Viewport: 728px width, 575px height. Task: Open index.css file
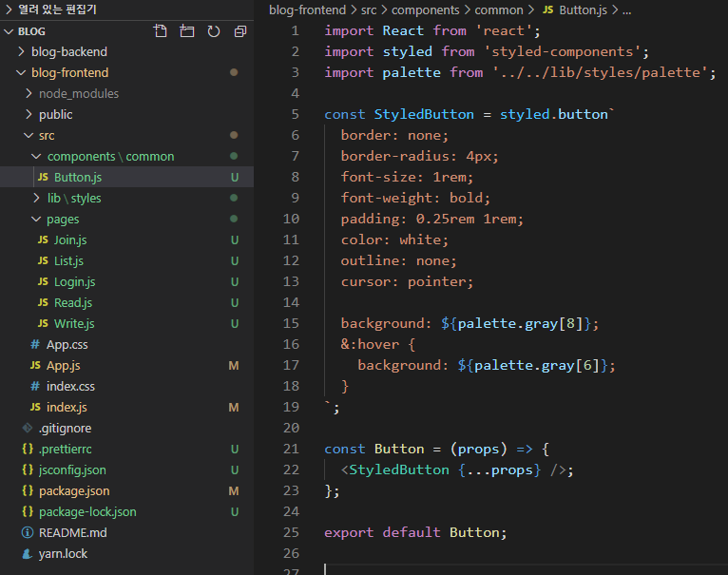click(x=126, y=386)
